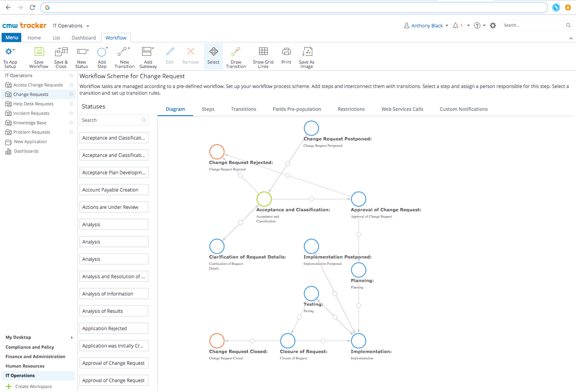The width and height of the screenshot is (576, 392).
Task: Select Finance and Administration workspace
Action: coord(35,357)
